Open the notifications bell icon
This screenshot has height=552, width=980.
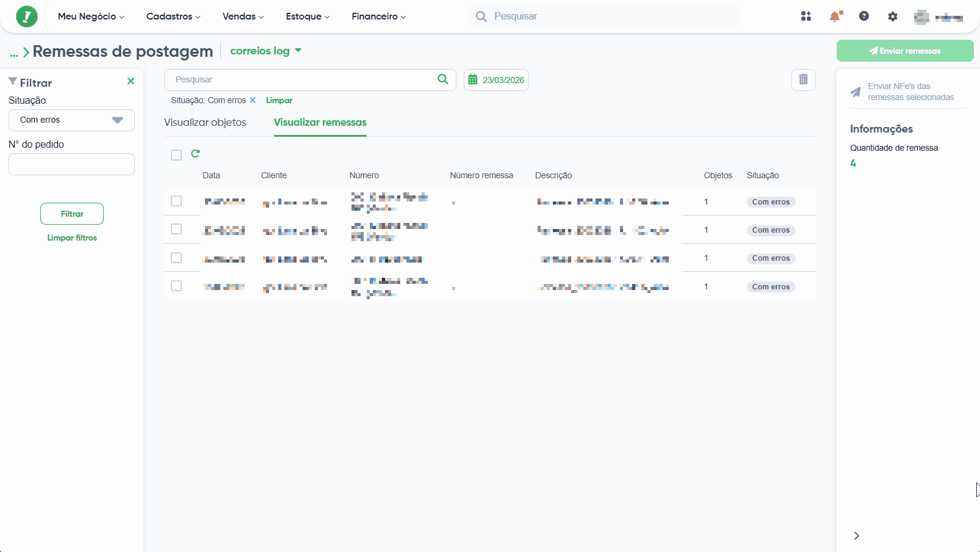[x=835, y=16]
